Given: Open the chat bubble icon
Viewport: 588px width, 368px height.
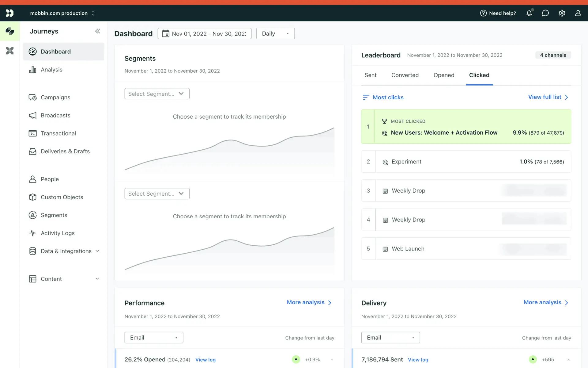Looking at the screenshot, I should pos(545,13).
